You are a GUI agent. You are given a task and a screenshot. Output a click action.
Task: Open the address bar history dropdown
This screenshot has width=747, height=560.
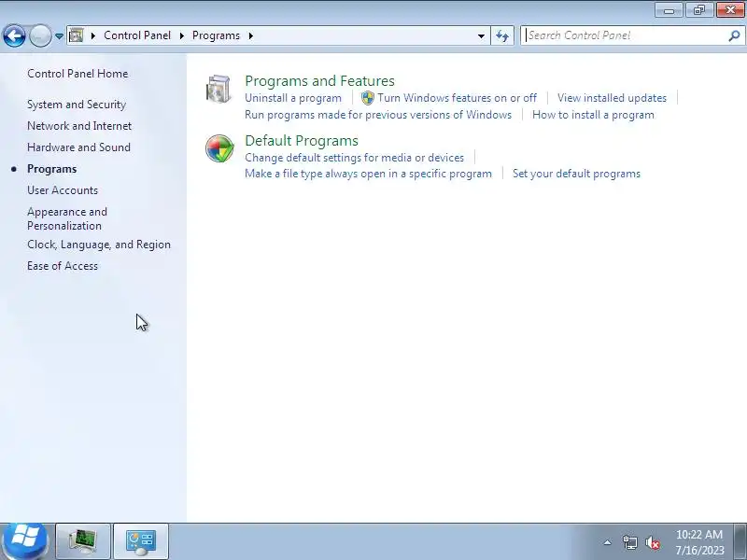tap(481, 35)
